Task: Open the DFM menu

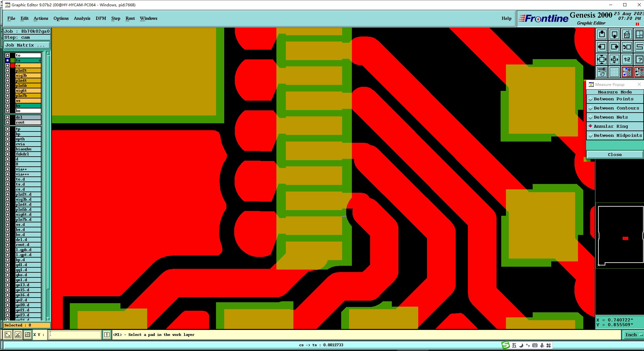Action: click(101, 18)
